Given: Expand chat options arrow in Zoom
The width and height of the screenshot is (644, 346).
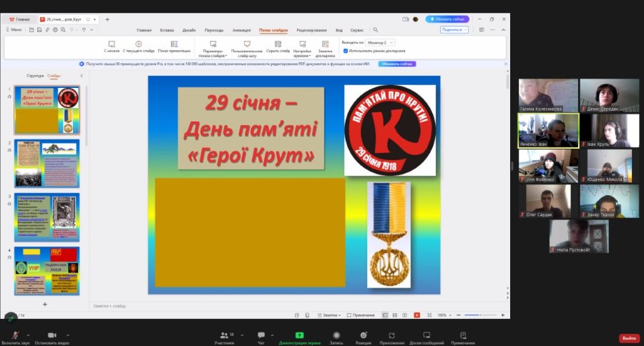Looking at the screenshot, I should pyautogui.click(x=272, y=335).
